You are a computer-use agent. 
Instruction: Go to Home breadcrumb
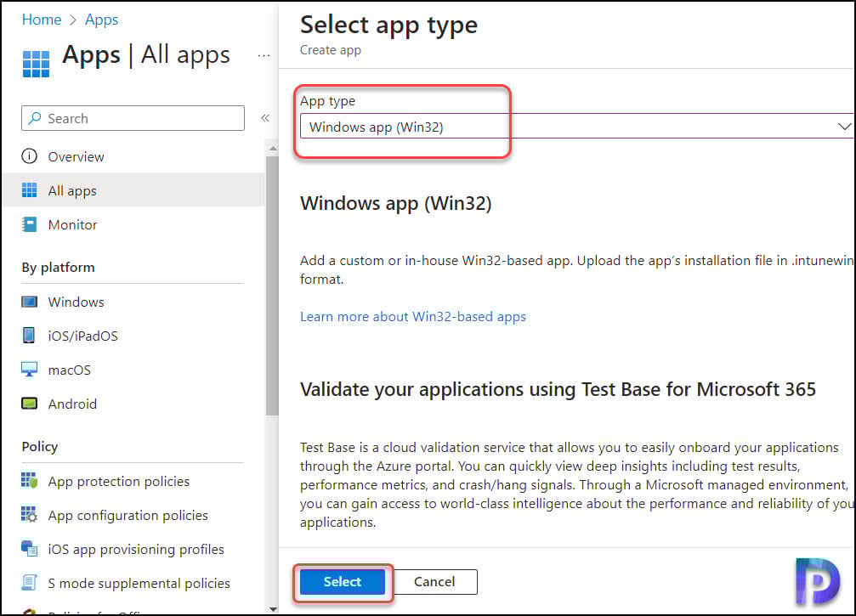point(42,20)
